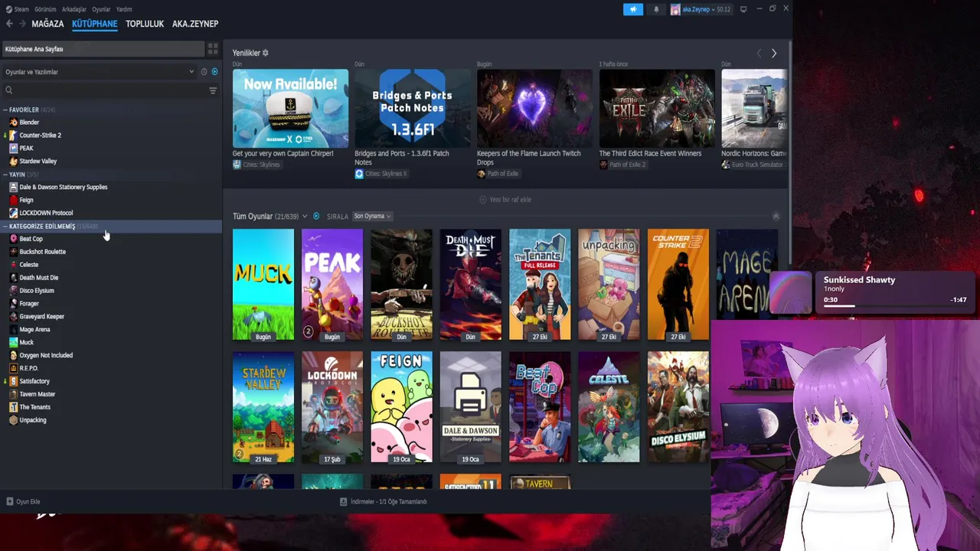The image size is (980, 551).
Task: Open the Oyunlar menu
Action: click(x=101, y=9)
